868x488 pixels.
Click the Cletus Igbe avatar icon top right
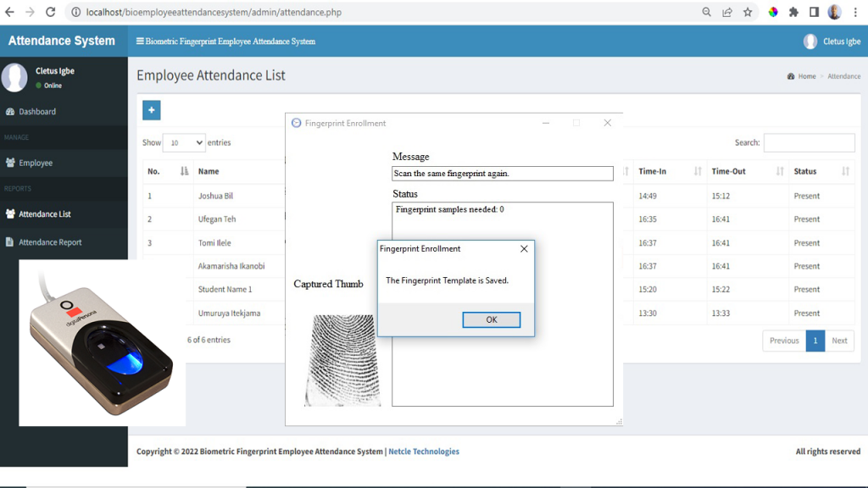[x=810, y=40]
